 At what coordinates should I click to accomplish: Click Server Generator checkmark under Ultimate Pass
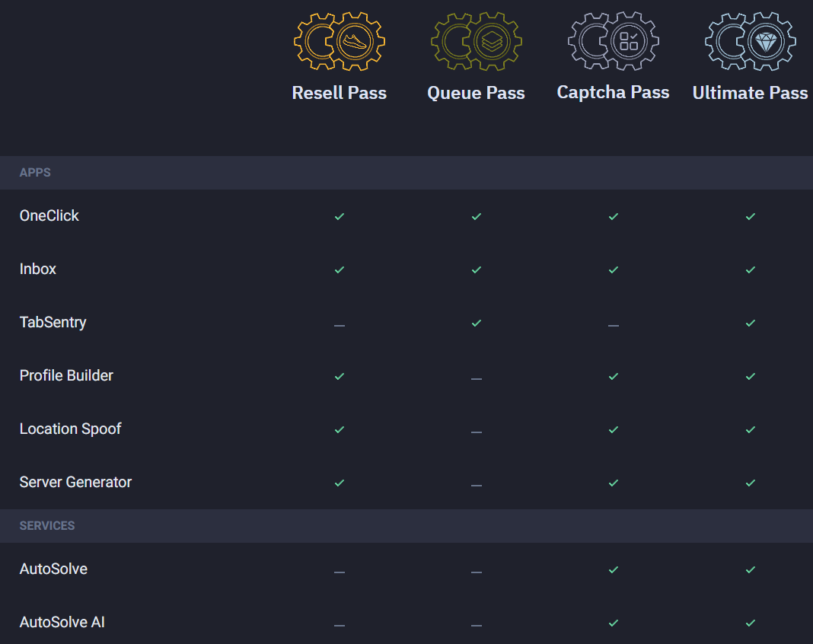pyautogui.click(x=751, y=483)
